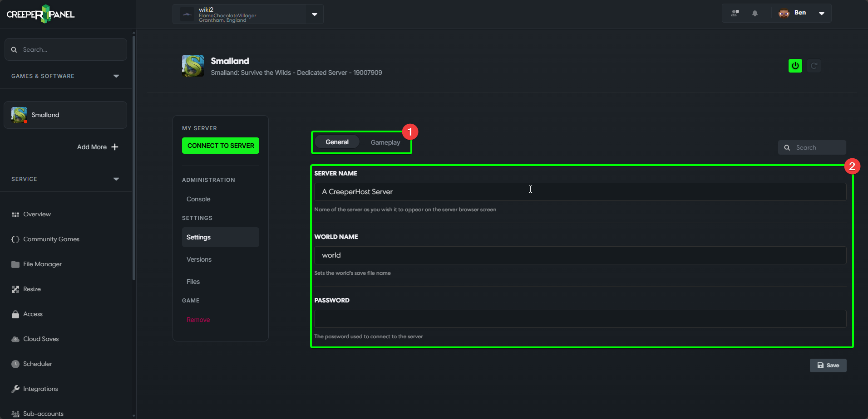
Task: Open the Access page
Action: (x=33, y=314)
